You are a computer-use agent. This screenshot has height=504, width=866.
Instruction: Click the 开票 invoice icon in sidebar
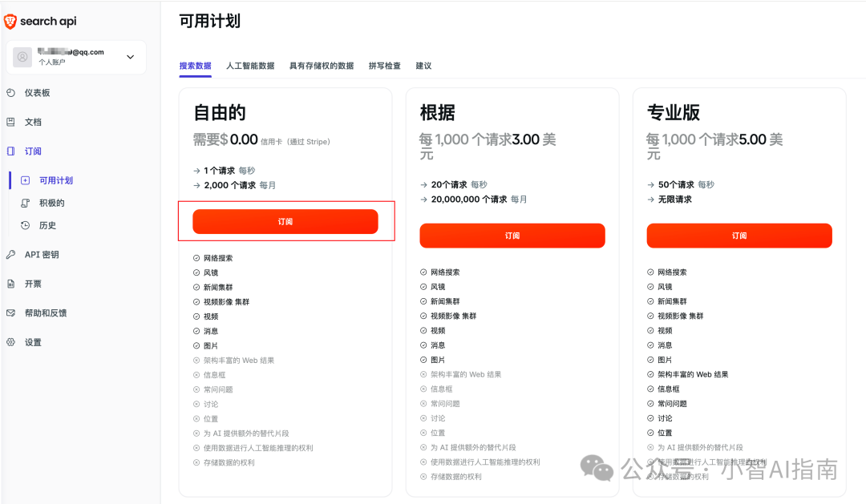[x=10, y=284]
